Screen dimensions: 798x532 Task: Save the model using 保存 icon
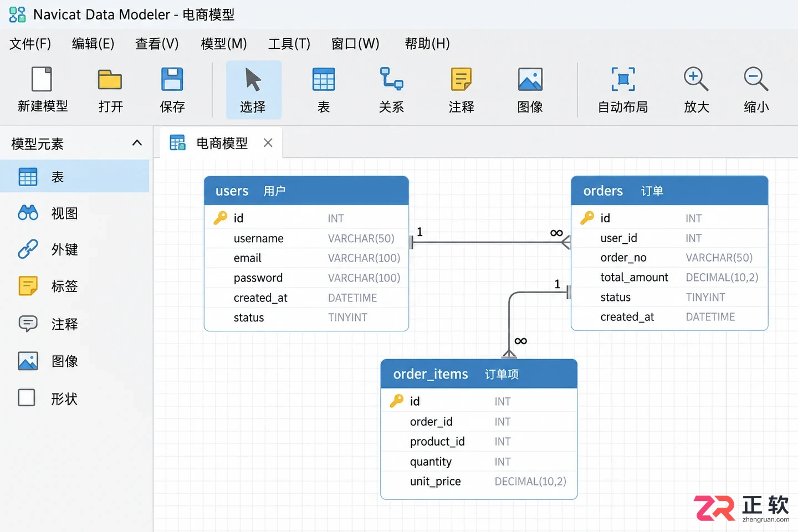tap(172, 80)
